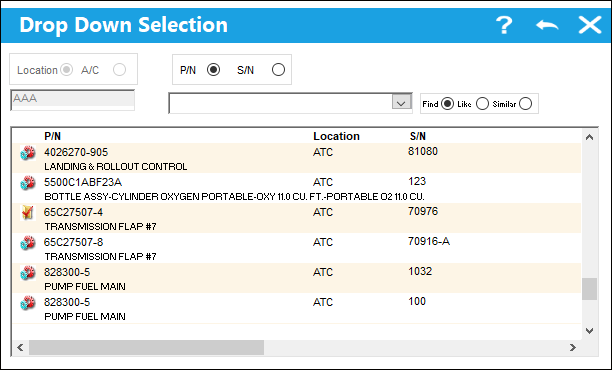The width and height of the screenshot is (612, 370).
Task: Sort by the Location column header
Action: [336, 136]
